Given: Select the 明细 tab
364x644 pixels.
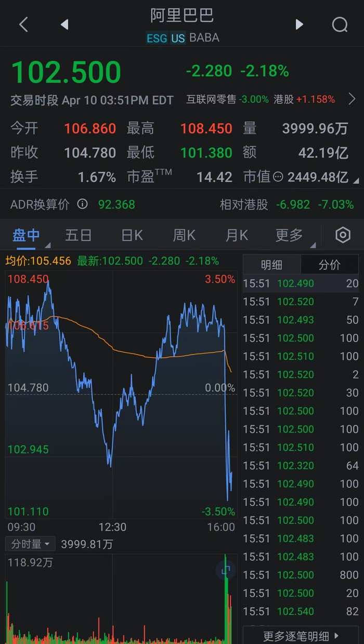Looking at the screenshot, I should tap(271, 264).
